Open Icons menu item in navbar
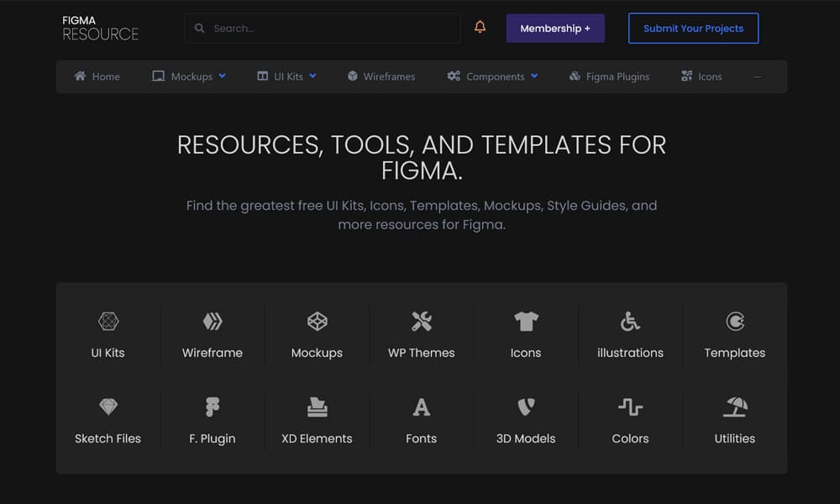840x504 pixels. point(710,76)
